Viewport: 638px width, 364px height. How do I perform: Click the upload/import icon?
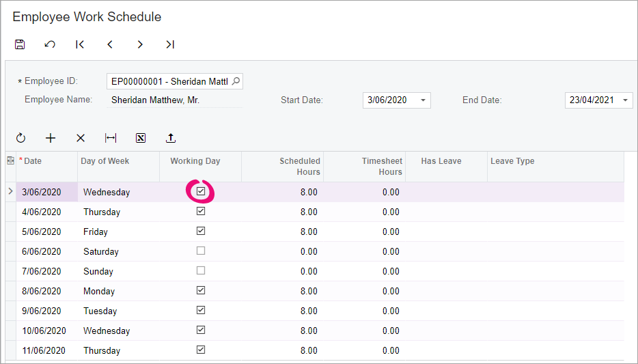[171, 138]
